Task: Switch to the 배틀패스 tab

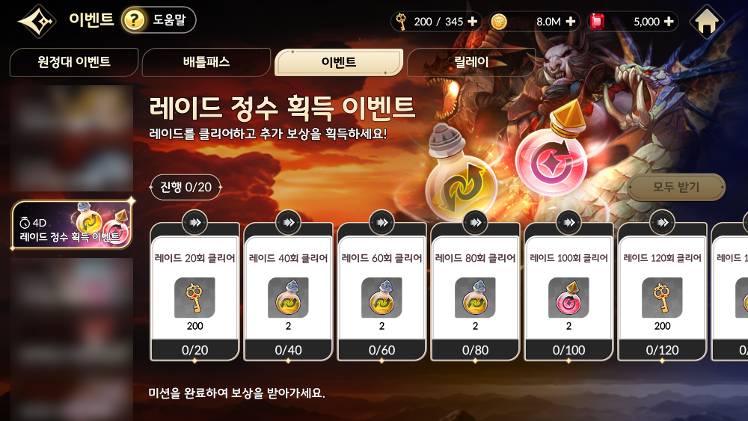Action: click(206, 62)
